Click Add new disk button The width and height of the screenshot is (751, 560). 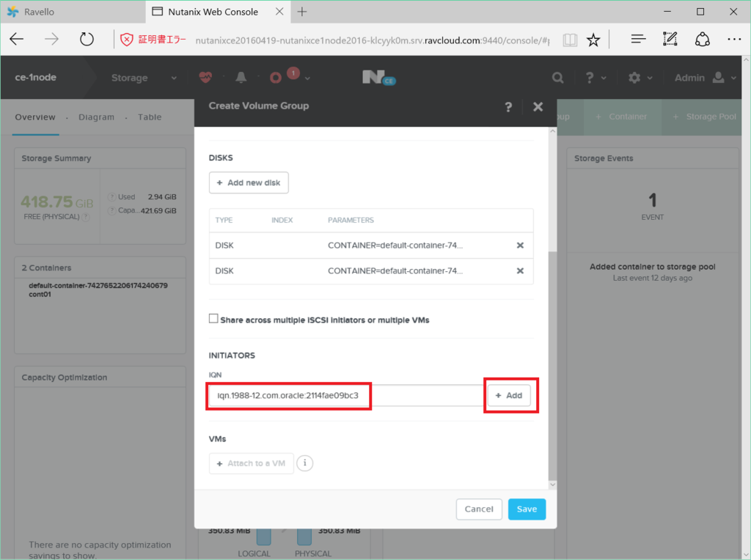[x=249, y=183]
